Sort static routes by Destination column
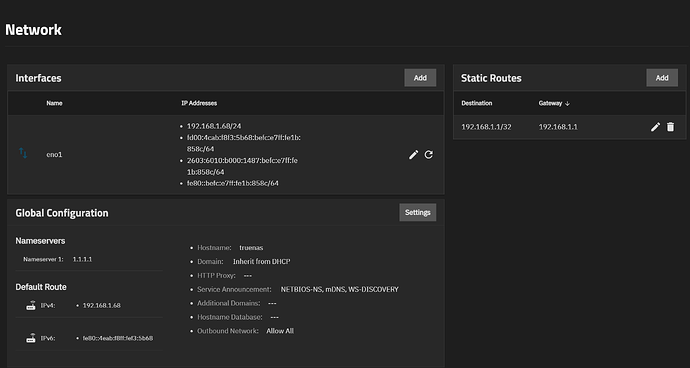 [477, 103]
